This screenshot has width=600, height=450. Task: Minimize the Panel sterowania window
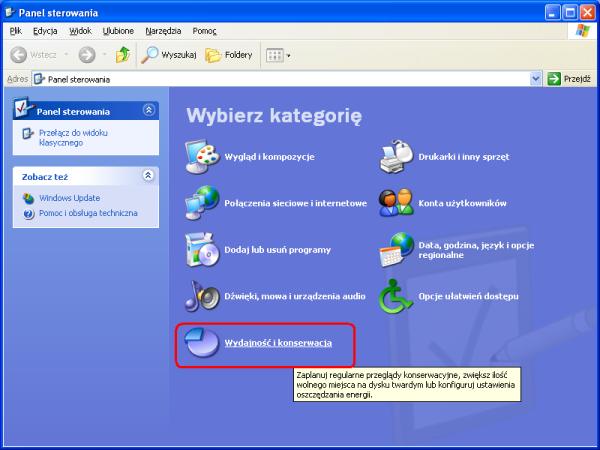(552, 13)
